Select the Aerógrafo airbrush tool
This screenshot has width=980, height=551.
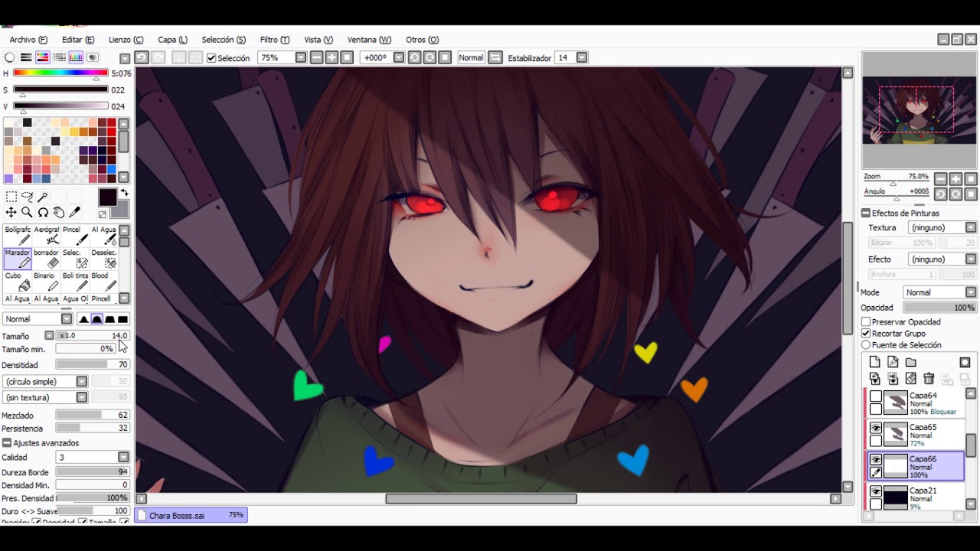[46, 236]
